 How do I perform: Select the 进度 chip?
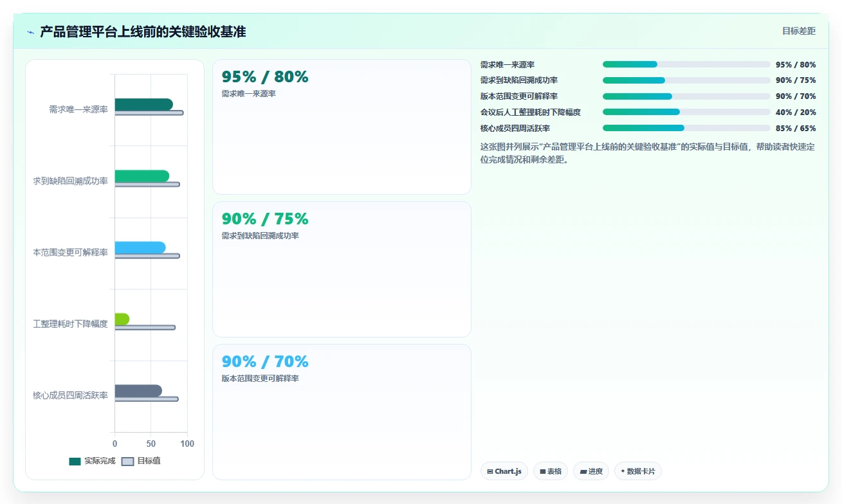click(x=590, y=471)
